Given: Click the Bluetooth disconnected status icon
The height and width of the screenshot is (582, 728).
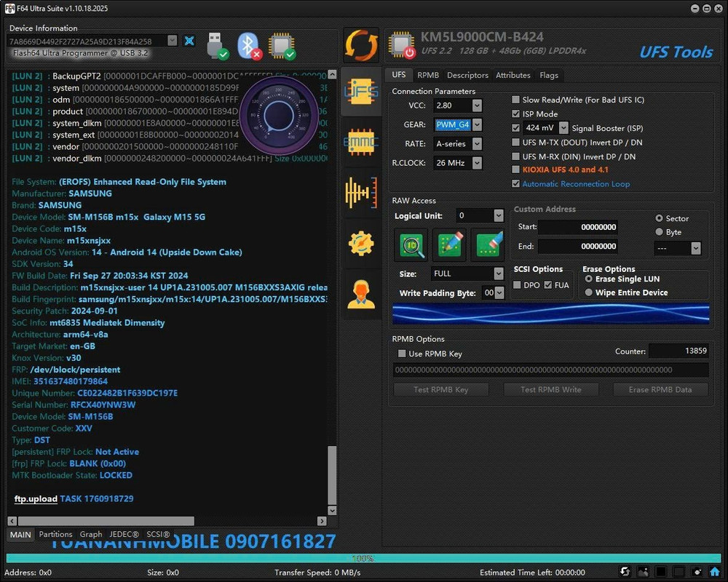Looking at the screenshot, I should coord(250,46).
